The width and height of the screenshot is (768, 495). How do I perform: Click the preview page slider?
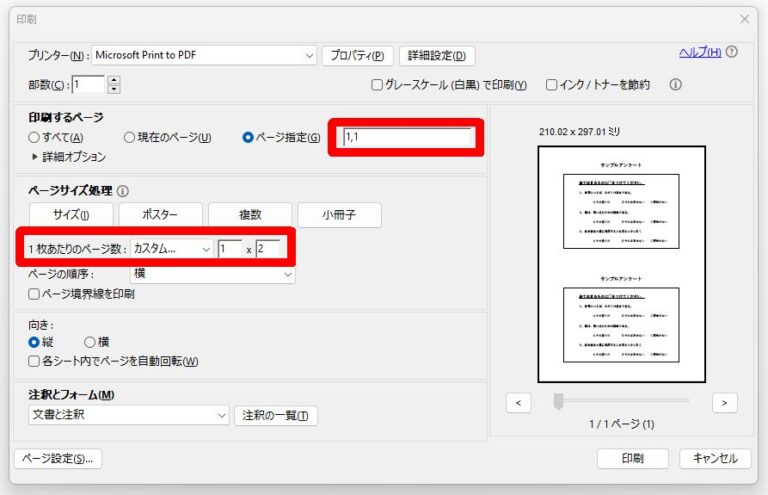coord(559,401)
